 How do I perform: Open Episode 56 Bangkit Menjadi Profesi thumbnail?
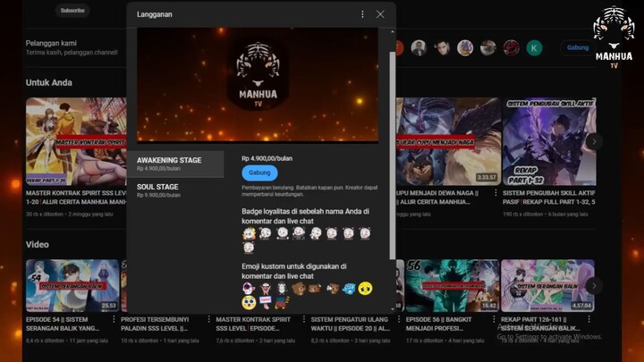pos(453,285)
